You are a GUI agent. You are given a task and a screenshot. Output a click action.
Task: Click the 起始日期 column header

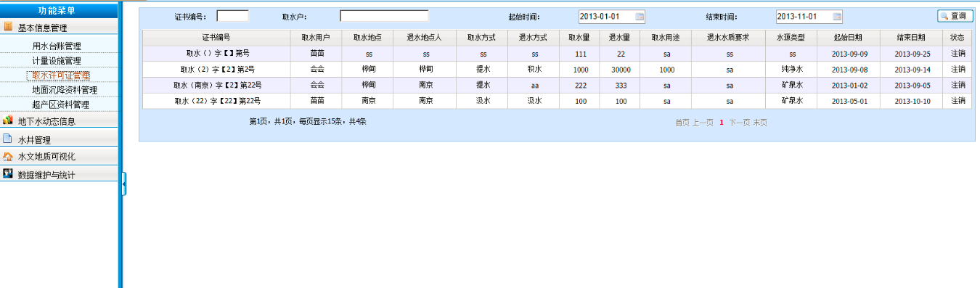tap(849, 37)
